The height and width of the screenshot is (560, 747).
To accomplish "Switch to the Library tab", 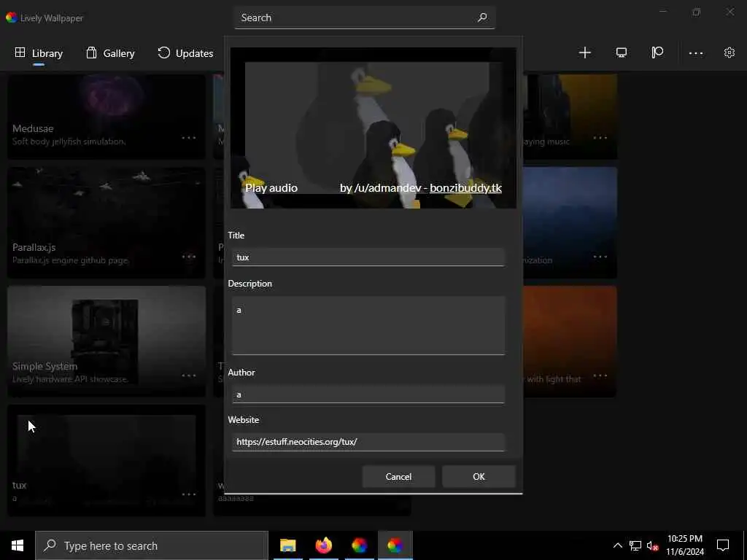I will pos(39,53).
